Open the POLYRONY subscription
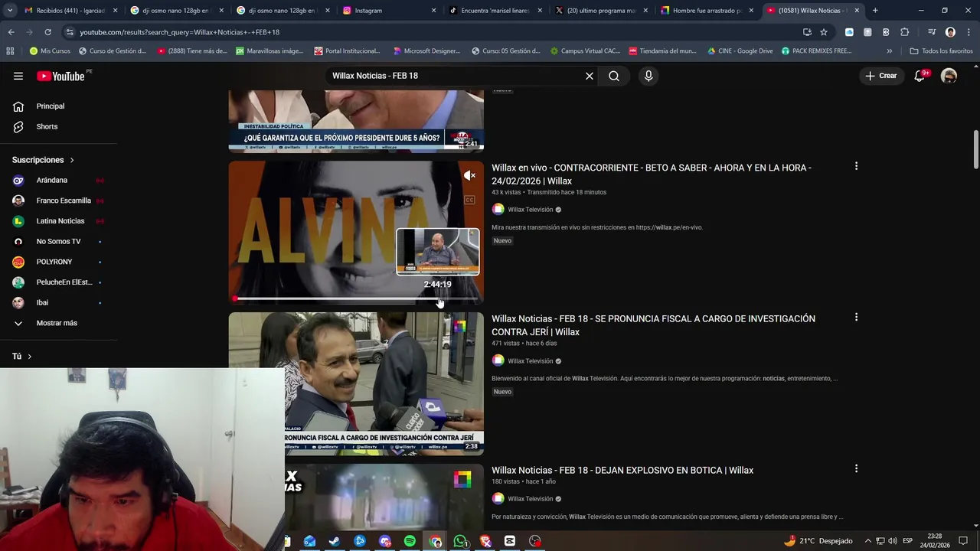980x551 pixels. (x=54, y=262)
